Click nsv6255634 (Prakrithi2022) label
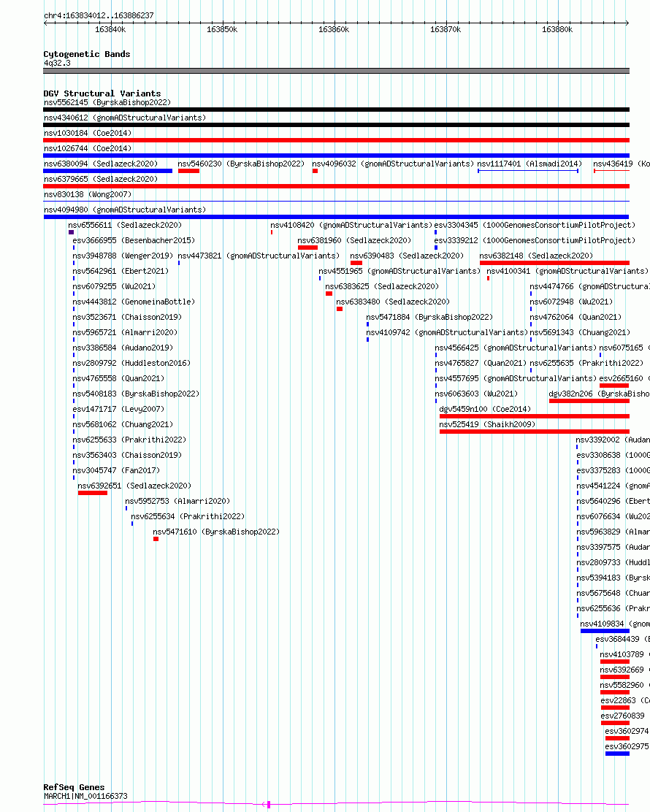Viewport: 650px width, 812px height. pyautogui.click(x=188, y=517)
